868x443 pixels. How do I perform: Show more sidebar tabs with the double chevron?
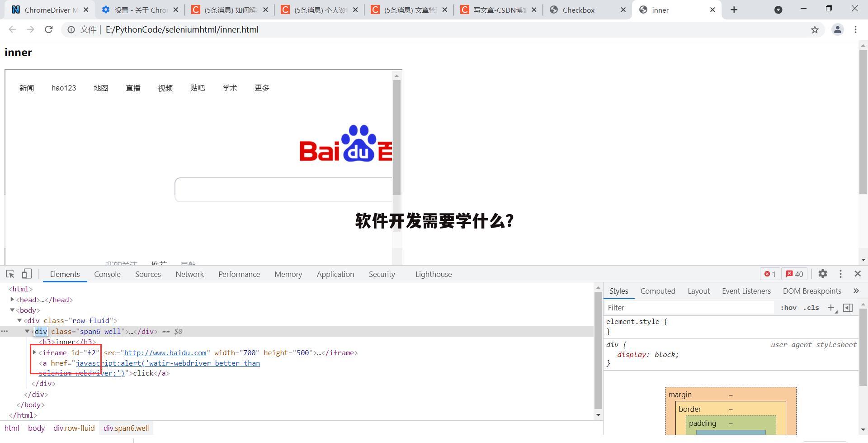point(856,291)
